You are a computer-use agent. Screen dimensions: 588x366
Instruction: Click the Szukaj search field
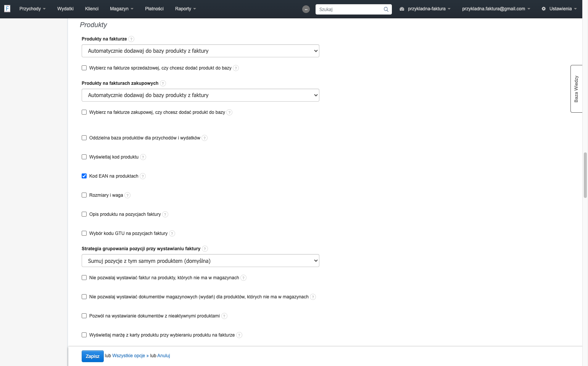[349, 10]
